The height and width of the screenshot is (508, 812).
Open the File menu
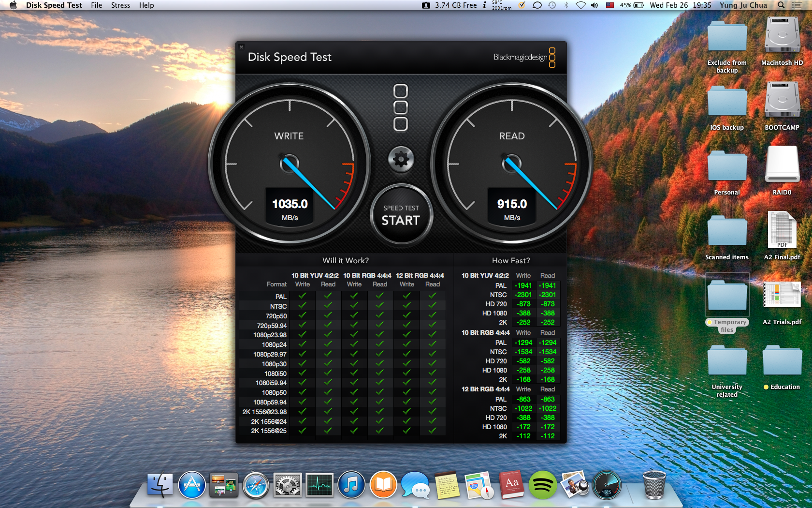click(97, 5)
